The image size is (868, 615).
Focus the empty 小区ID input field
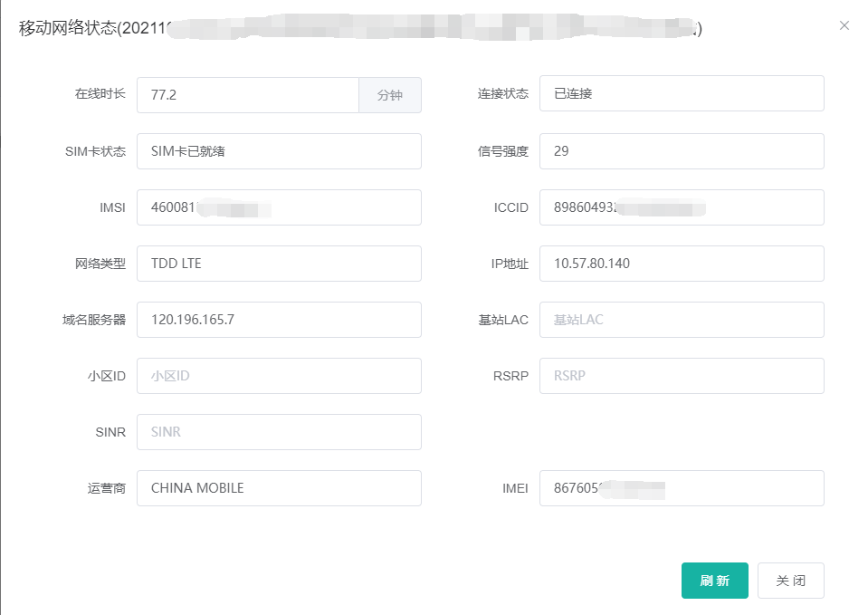pos(279,376)
